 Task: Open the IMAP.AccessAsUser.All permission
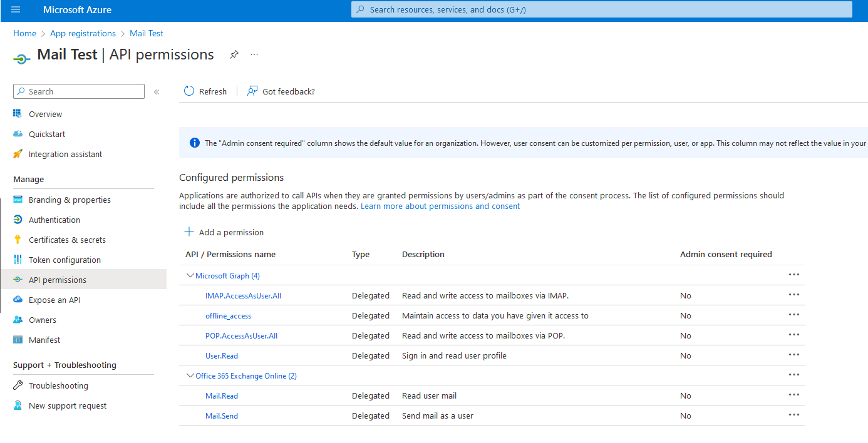point(243,295)
